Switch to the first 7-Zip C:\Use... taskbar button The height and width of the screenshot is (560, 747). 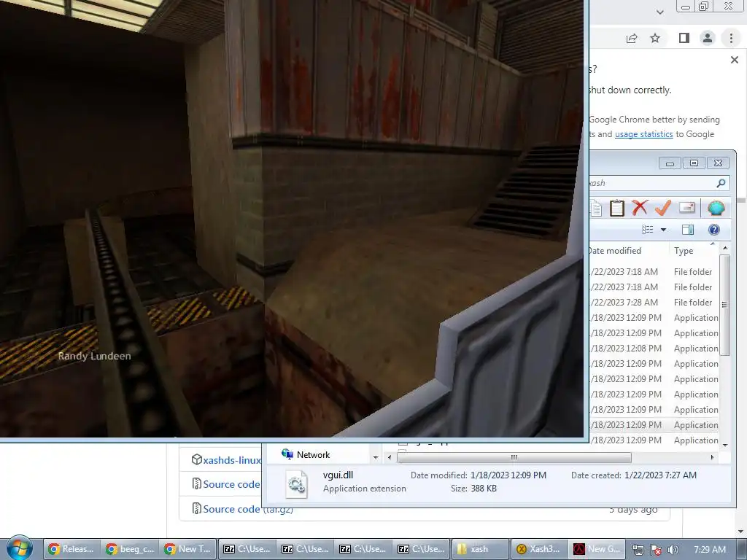[x=247, y=549]
